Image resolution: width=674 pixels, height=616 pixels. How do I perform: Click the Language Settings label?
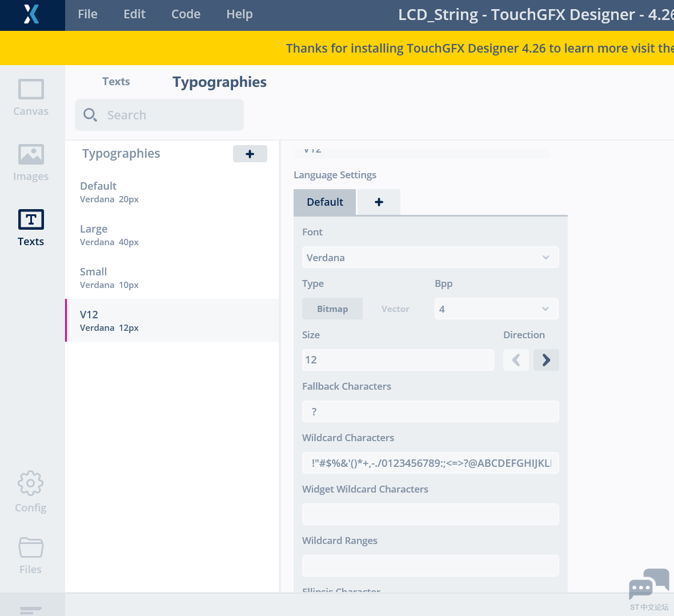[x=335, y=175]
